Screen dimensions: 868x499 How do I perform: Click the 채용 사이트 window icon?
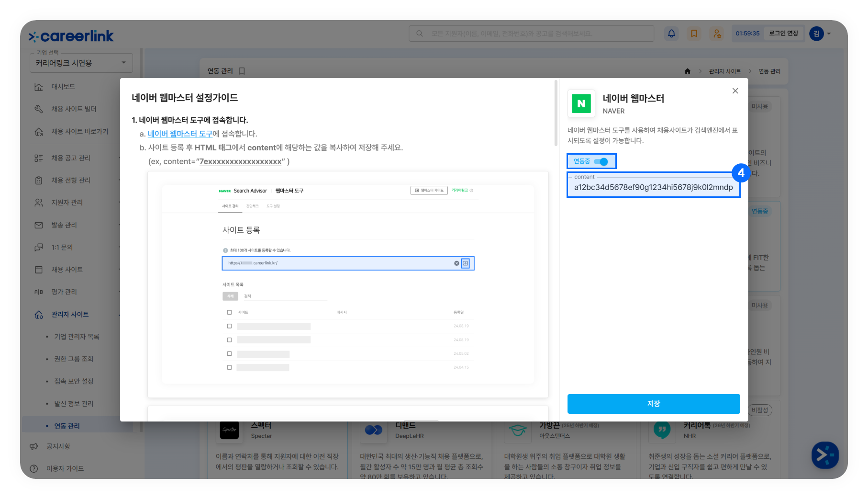pos(39,270)
